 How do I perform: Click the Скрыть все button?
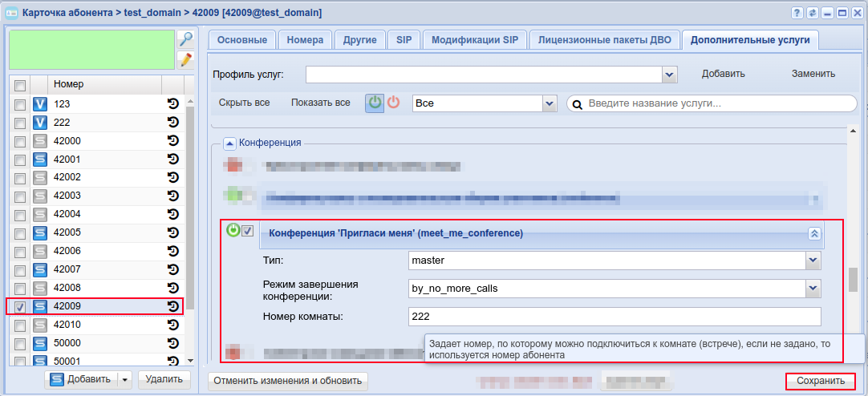tap(244, 103)
